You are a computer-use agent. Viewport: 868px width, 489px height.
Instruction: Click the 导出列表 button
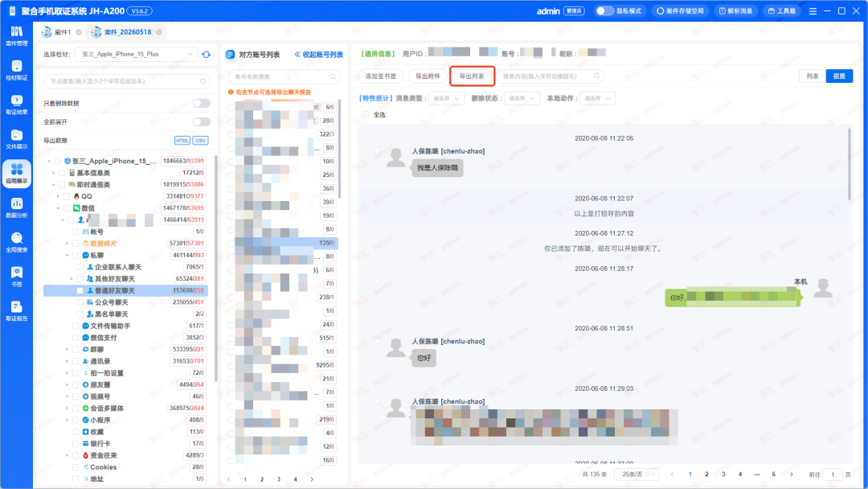(472, 76)
